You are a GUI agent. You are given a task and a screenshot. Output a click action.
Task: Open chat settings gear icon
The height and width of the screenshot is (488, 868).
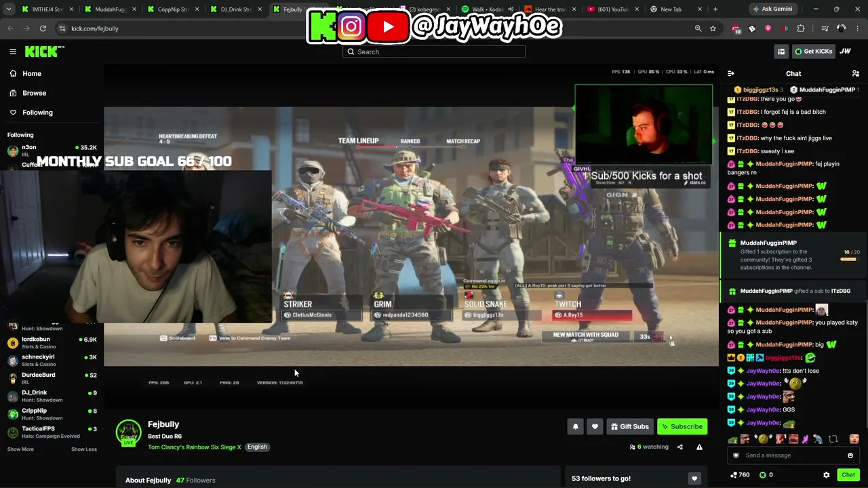point(826,475)
